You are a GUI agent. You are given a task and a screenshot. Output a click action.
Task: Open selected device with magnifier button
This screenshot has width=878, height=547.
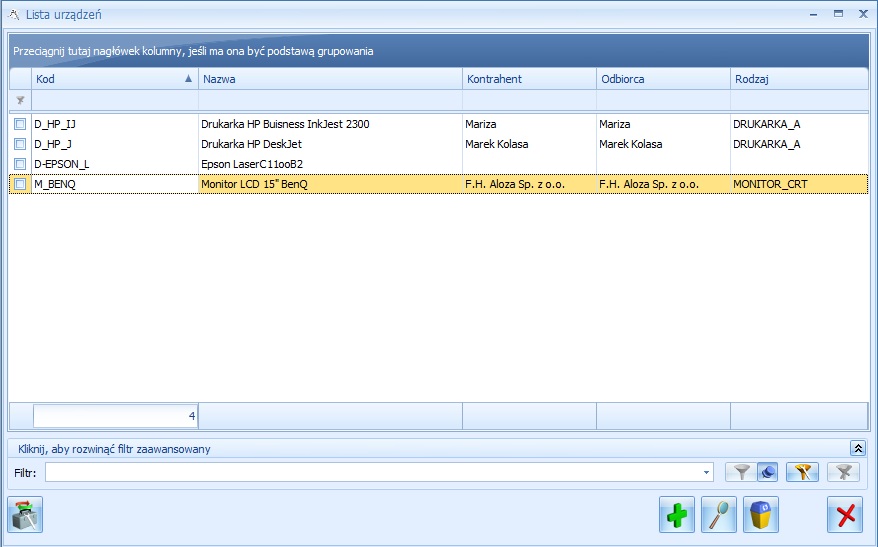coord(718,515)
